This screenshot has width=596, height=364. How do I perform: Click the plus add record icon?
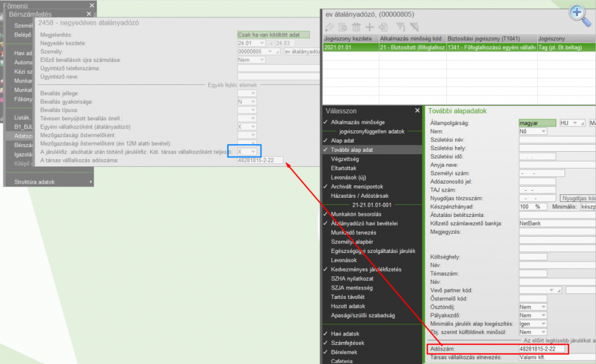coord(369,27)
